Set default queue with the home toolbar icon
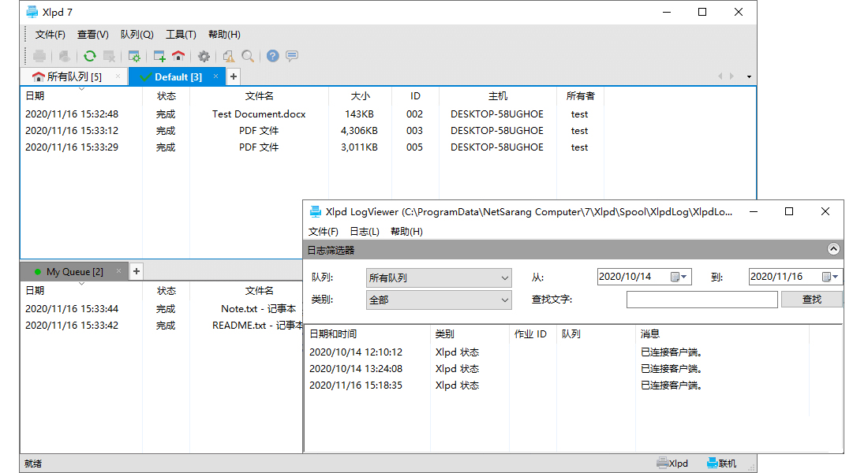The height and width of the screenshot is (473, 868). point(179,56)
